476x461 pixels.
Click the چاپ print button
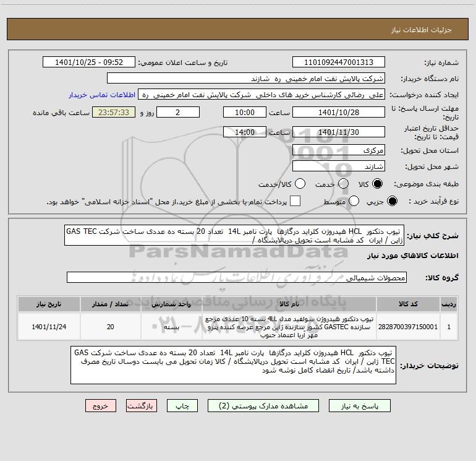(x=182, y=406)
